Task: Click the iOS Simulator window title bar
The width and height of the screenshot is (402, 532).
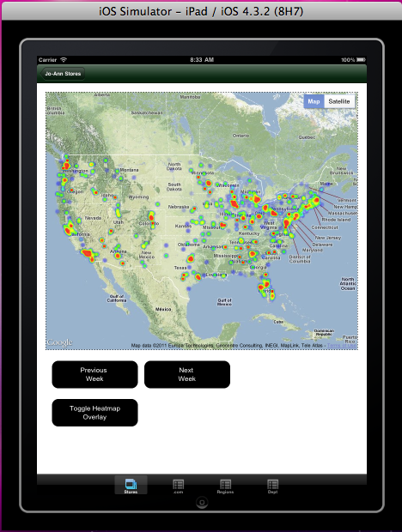Action: click(201, 11)
